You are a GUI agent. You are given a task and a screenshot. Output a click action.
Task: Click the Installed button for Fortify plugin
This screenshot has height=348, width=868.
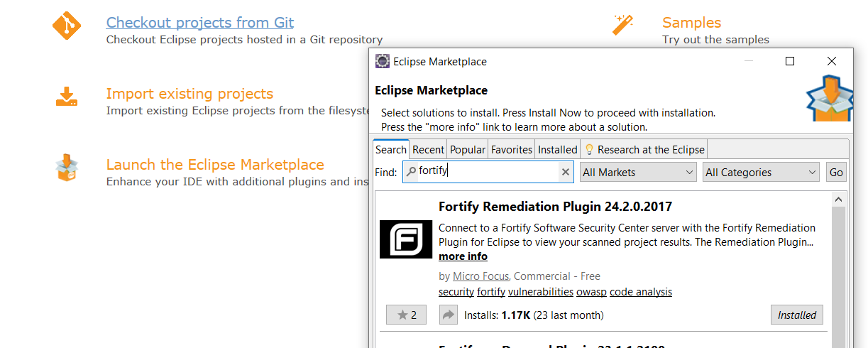pos(797,315)
